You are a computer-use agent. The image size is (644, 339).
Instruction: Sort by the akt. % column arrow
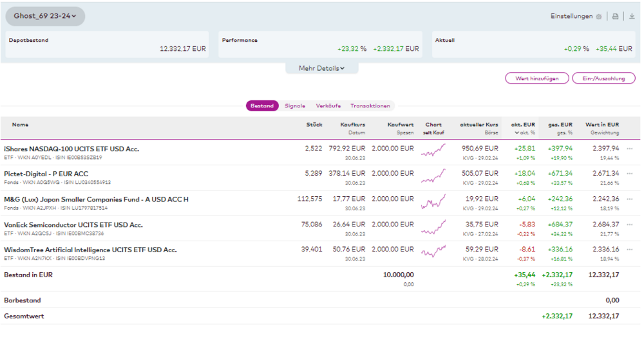coord(516,133)
